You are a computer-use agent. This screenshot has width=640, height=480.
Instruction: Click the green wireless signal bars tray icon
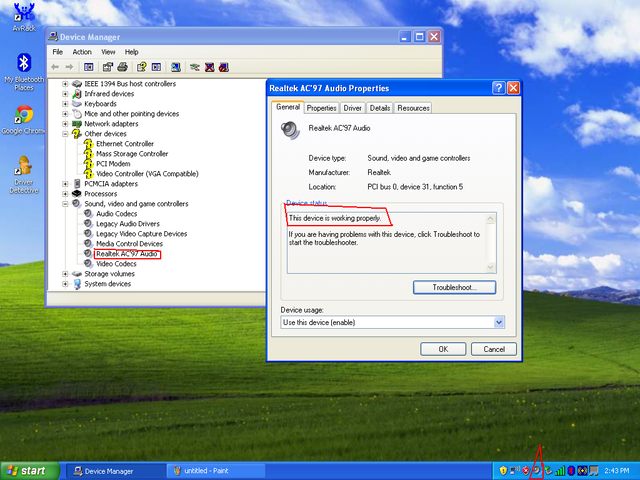click(x=560, y=471)
